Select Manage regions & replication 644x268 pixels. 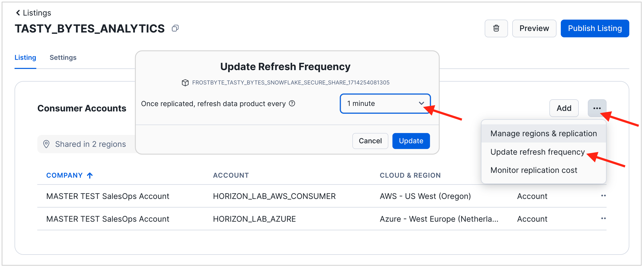[x=543, y=134]
